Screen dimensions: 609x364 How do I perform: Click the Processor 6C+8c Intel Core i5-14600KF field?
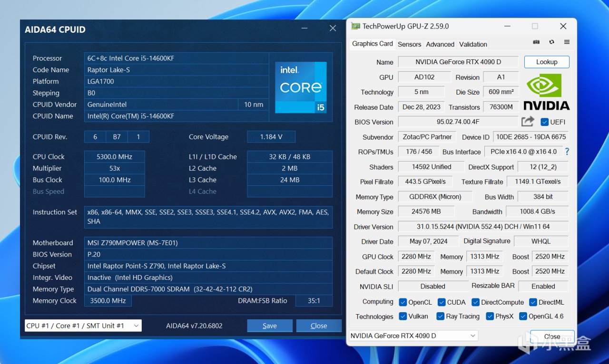tap(177, 58)
